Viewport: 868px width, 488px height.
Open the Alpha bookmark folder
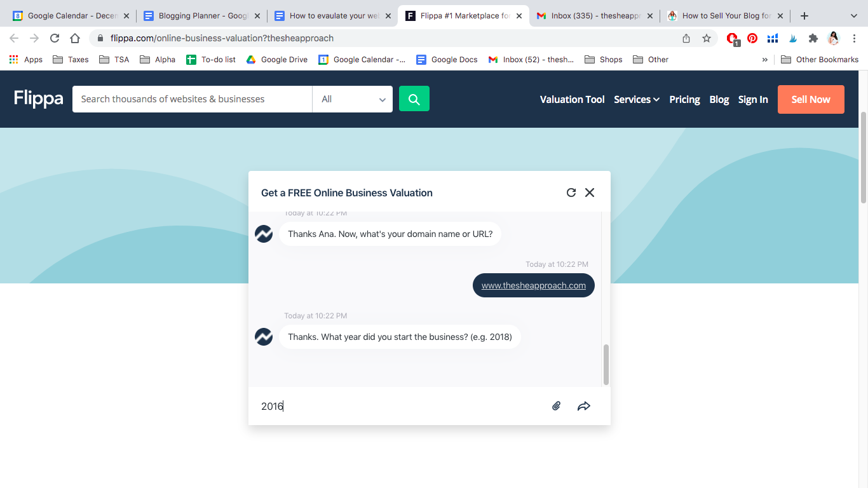(x=158, y=60)
